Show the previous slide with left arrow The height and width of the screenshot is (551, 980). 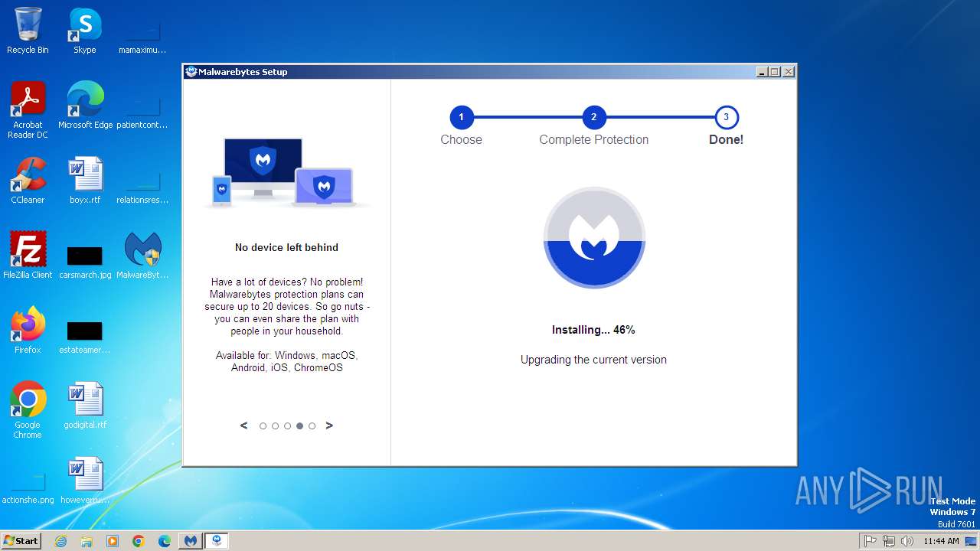click(x=243, y=425)
